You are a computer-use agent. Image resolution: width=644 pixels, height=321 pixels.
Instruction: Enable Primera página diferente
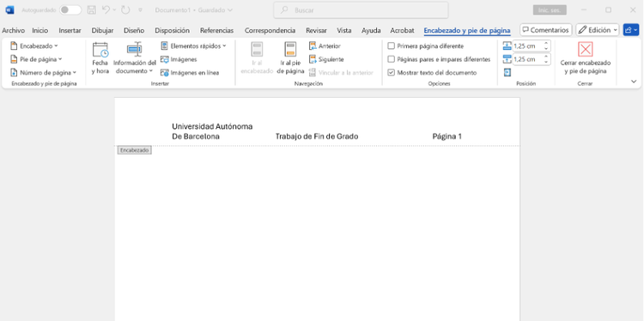click(426, 46)
